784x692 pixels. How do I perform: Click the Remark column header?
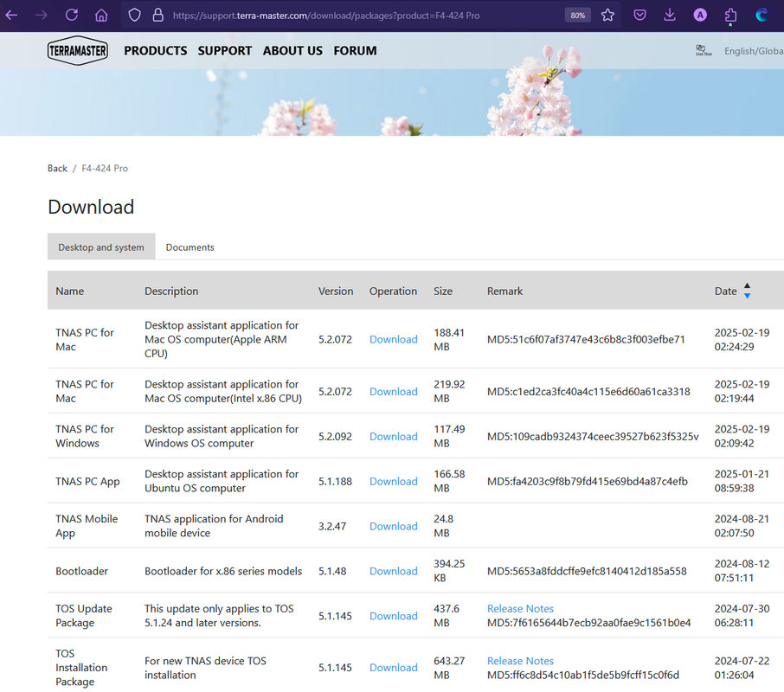tap(504, 291)
